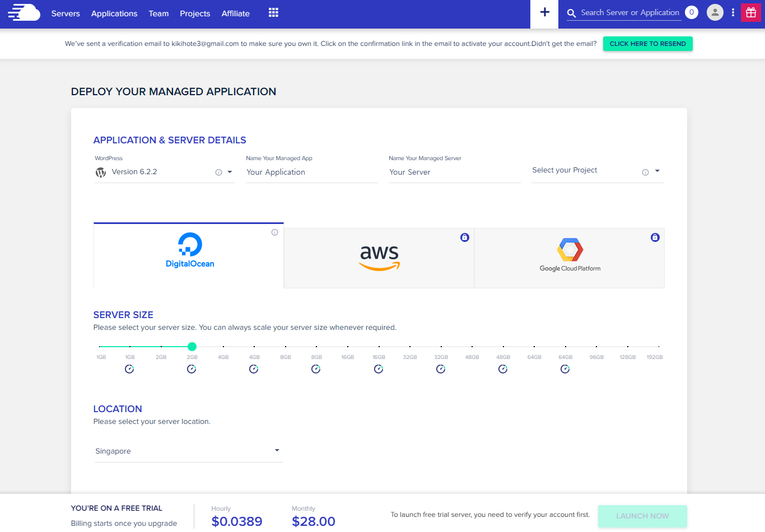This screenshot has width=765, height=532.
Task: Click the APPLICATION & SERVER DETAILS heading
Action: [x=170, y=140]
